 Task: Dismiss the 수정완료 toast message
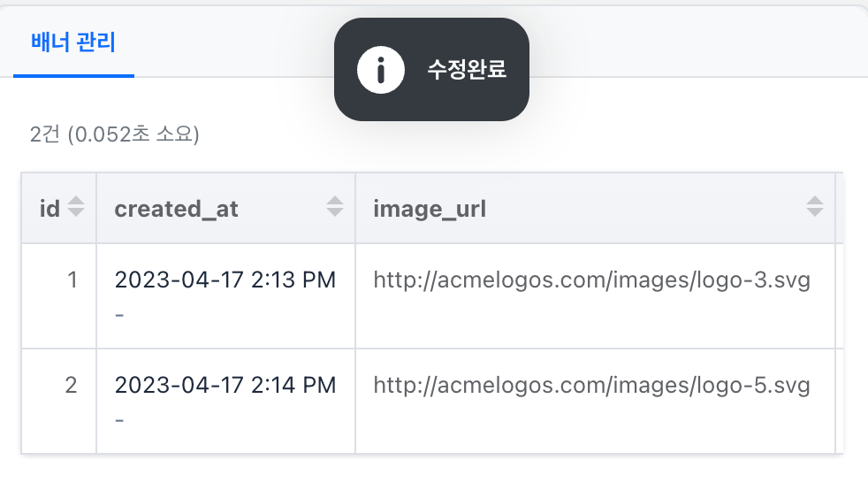coord(431,69)
